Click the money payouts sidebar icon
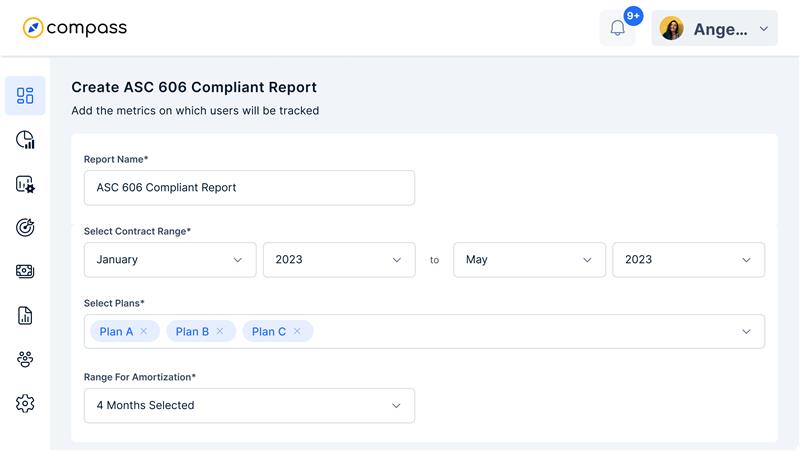The image size is (800, 451). point(25,271)
